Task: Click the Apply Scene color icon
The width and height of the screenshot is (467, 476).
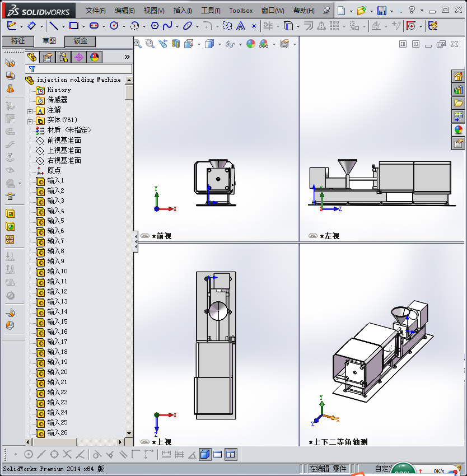Action: click(264, 44)
